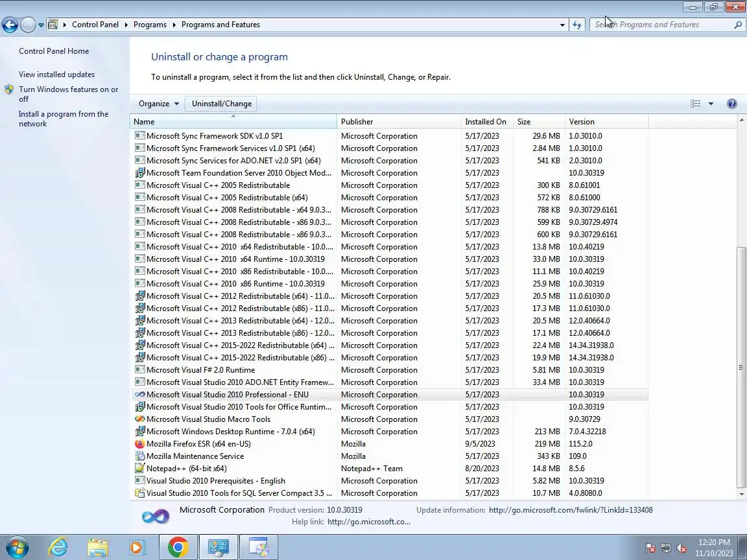Select Visual Studio 2010 Prerequisites - English
Image resolution: width=747 pixels, height=560 pixels.
pos(389,481)
